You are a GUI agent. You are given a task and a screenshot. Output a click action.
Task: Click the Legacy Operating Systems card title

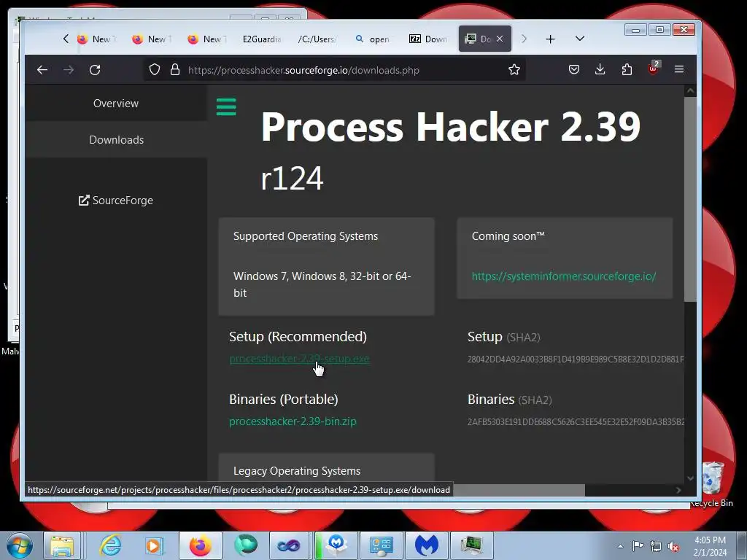tap(297, 471)
